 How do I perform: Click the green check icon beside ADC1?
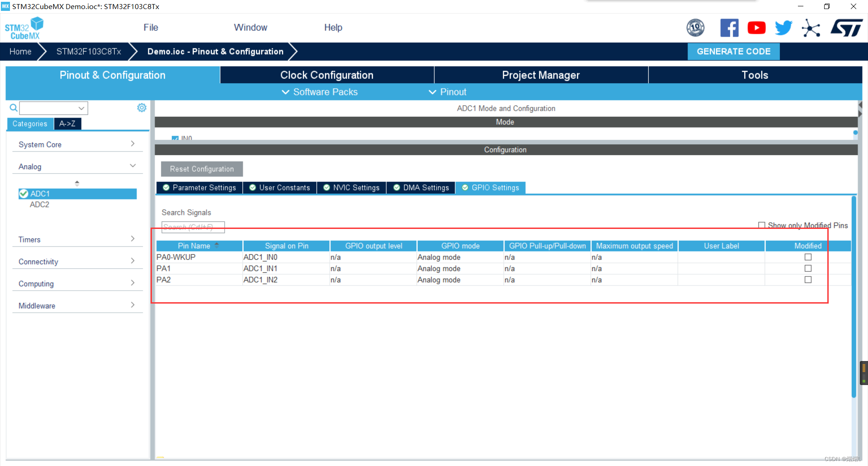(x=24, y=194)
